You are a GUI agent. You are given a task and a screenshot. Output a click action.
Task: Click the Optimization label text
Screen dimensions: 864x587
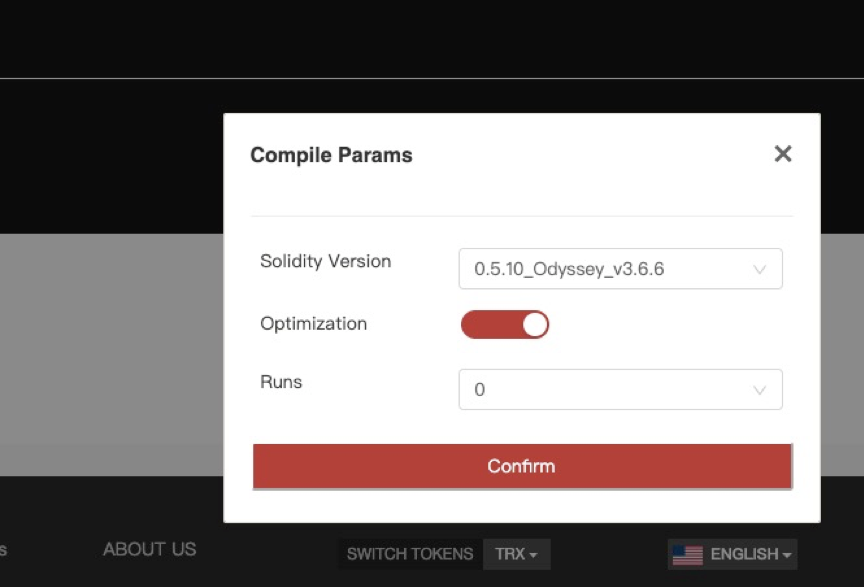(x=313, y=324)
